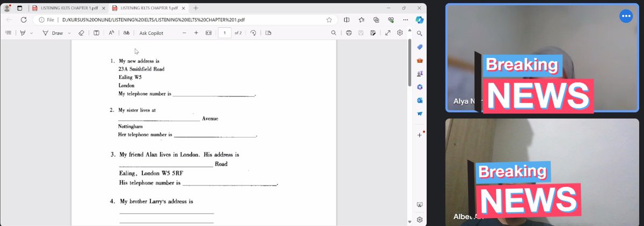Open sidebar Shopping tag icon
Viewport: 644px width, 226px height.
point(420,47)
